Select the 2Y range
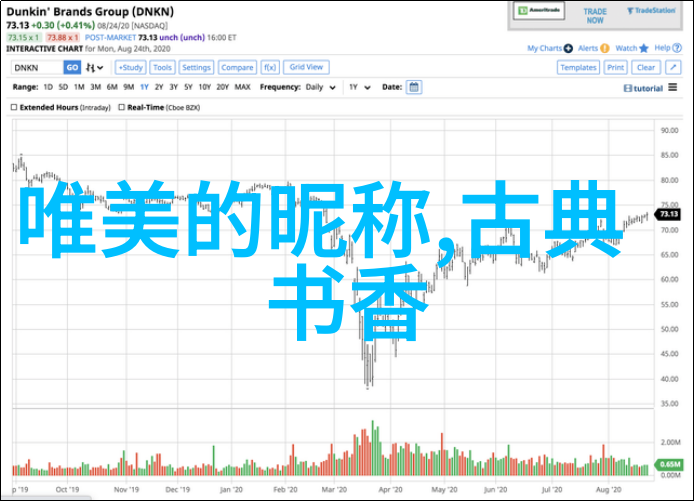This screenshot has height=502, width=695. coord(159,87)
